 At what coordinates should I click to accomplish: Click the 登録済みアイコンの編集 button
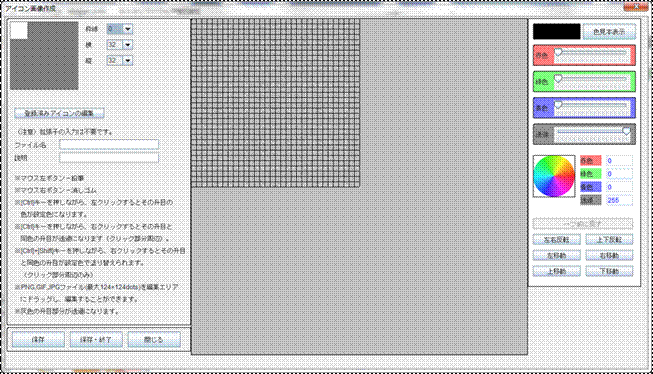(59, 113)
